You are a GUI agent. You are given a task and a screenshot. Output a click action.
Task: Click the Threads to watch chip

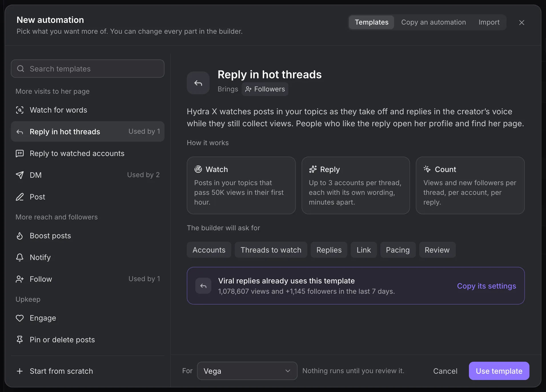coord(271,250)
